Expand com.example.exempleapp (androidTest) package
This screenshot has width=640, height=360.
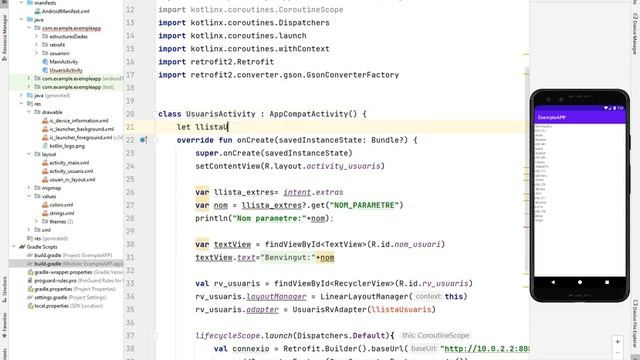coord(29,78)
